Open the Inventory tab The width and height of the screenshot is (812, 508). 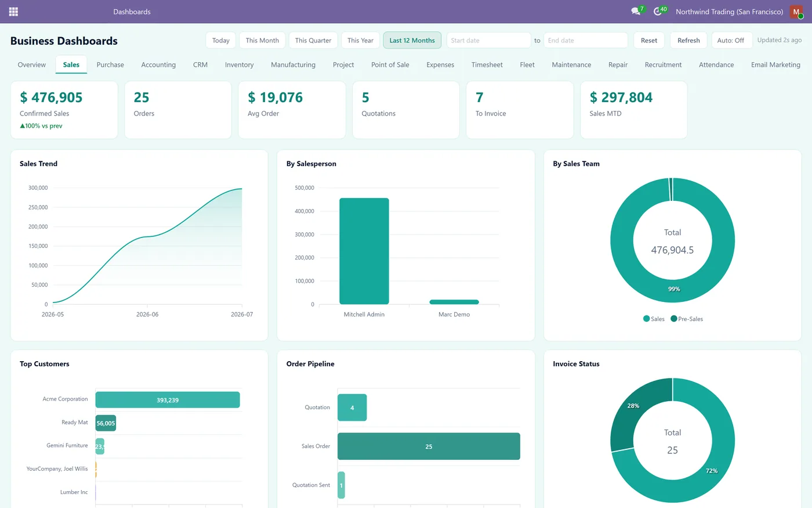[240, 64]
